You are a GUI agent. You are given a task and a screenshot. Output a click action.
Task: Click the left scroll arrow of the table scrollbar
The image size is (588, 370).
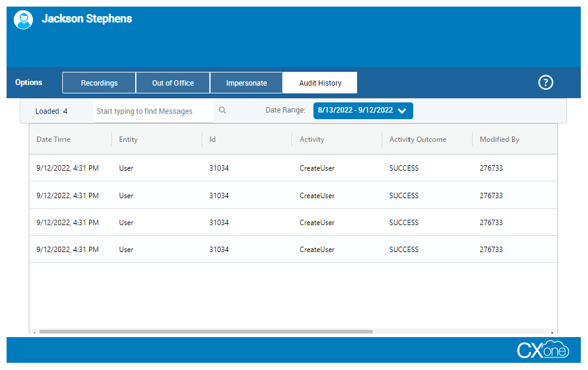pos(34,332)
